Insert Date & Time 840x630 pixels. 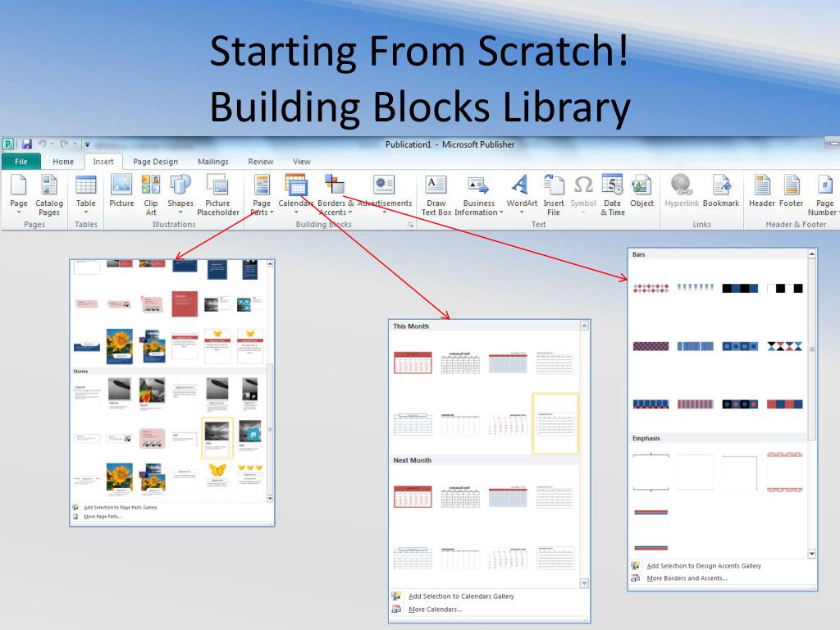(612, 194)
